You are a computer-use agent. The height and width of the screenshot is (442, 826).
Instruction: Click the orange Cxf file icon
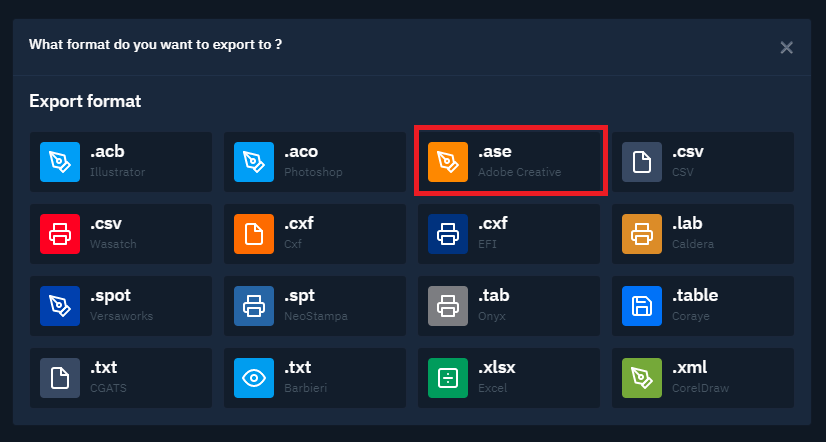[254, 234]
